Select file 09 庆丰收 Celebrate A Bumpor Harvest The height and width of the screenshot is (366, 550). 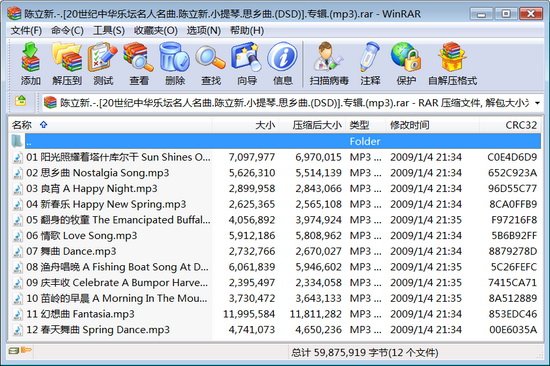[x=276, y=283]
